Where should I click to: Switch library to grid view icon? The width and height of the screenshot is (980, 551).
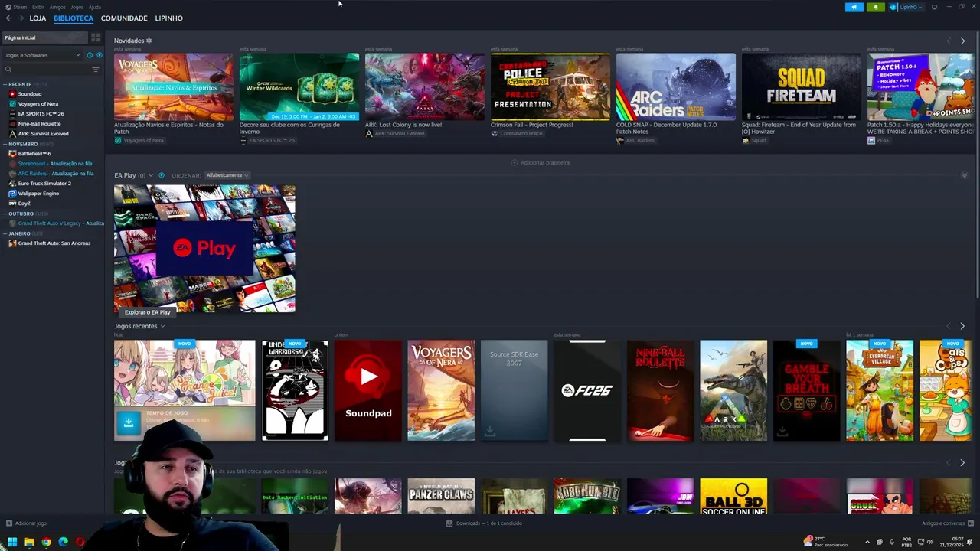pyautogui.click(x=96, y=37)
